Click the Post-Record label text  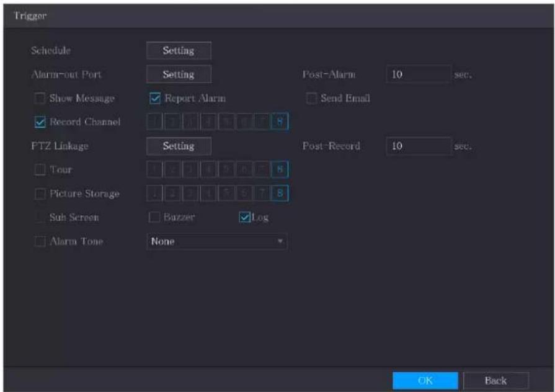(x=331, y=146)
